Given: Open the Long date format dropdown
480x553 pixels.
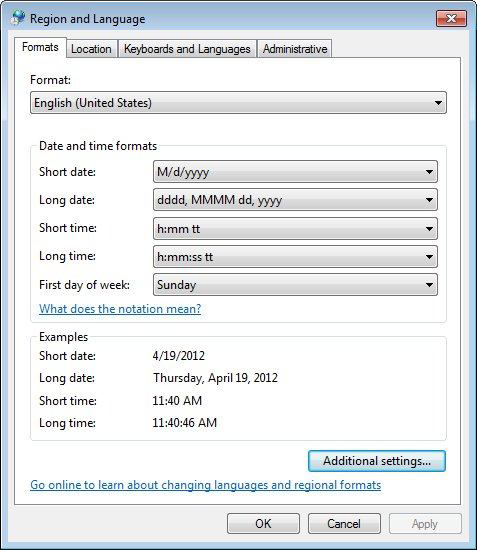Looking at the screenshot, I should 295,200.
